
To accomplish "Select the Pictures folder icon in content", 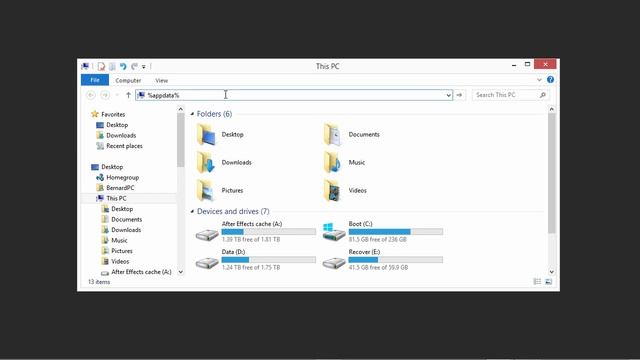I will [206, 191].
